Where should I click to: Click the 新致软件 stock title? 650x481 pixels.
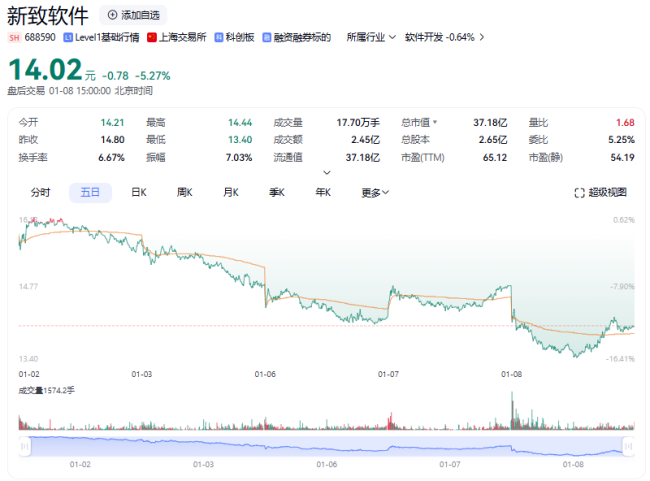tap(48, 16)
